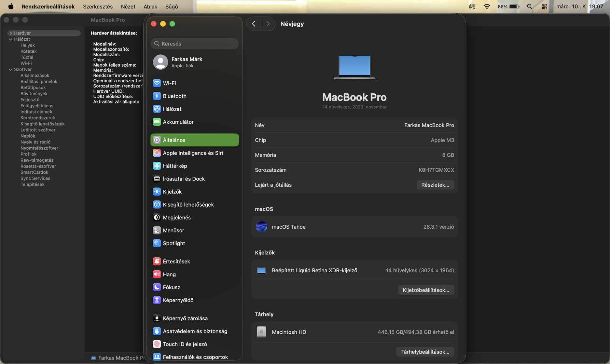The width and height of the screenshot is (610, 364).
Task: Select Általános gear icon
Action: tap(157, 140)
